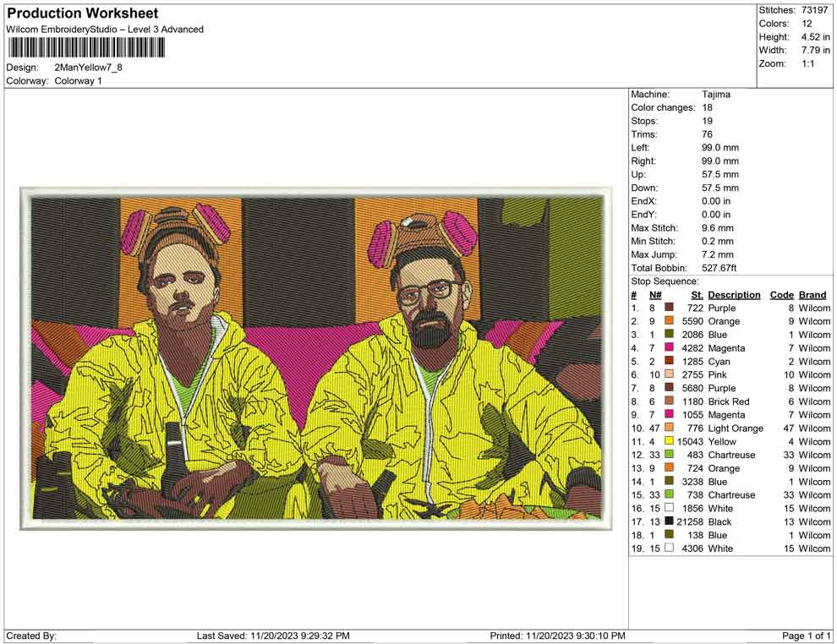Click the 'Last Saved: 11/20/2023 9:29:32 PM' text

(x=273, y=636)
